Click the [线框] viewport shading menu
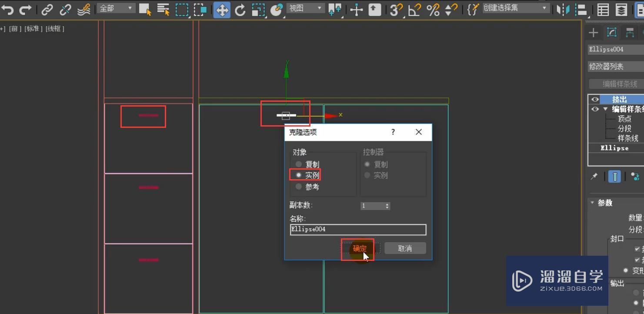Screen dimensions: 644x314 [55, 29]
